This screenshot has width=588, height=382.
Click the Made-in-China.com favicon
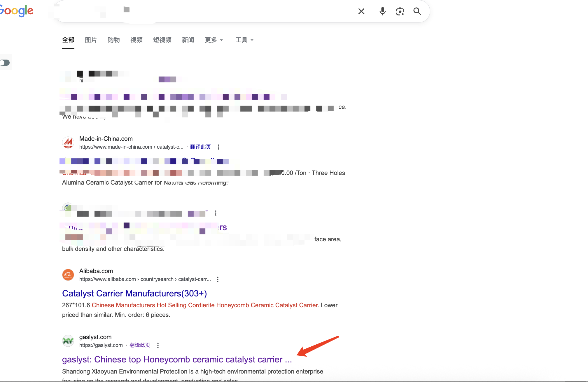point(68,143)
